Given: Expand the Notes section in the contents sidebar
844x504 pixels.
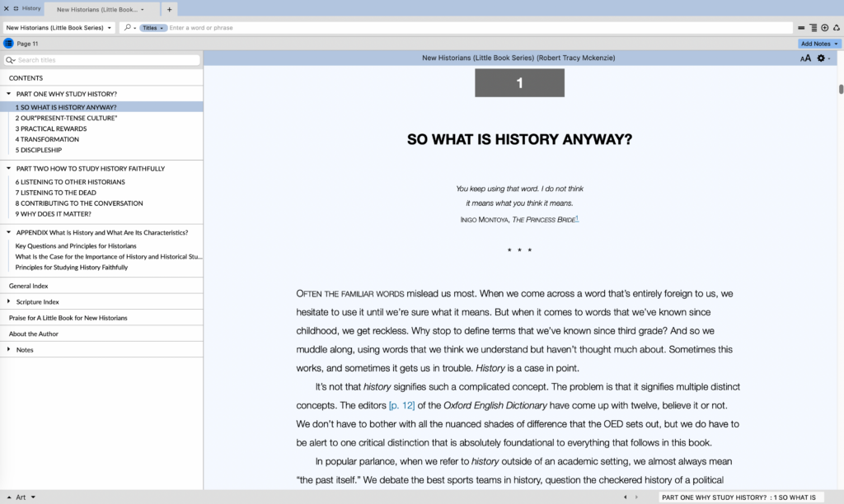Looking at the screenshot, I should pos(7,349).
